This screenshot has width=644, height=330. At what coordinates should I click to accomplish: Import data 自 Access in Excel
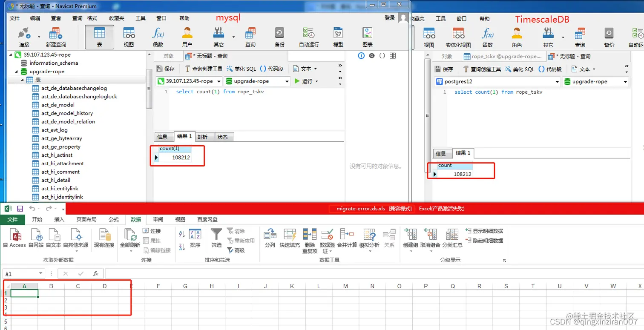tap(14, 238)
